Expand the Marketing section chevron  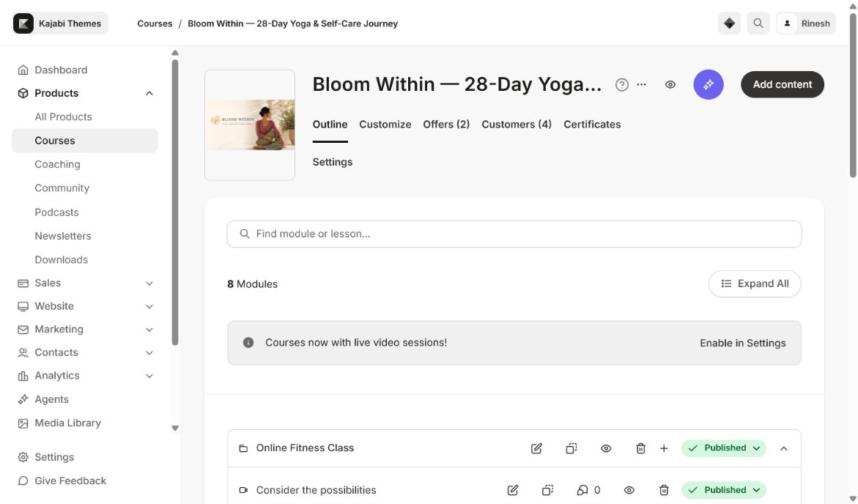[149, 330]
